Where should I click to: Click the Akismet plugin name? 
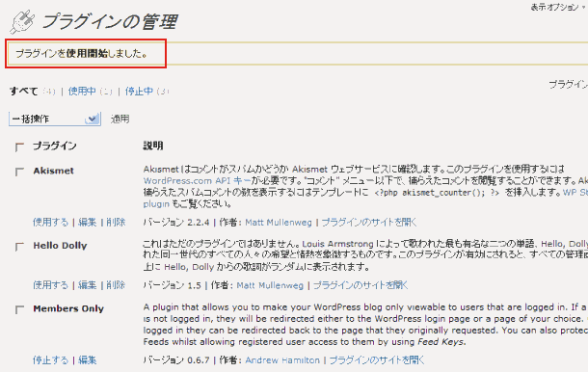(54, 171)
